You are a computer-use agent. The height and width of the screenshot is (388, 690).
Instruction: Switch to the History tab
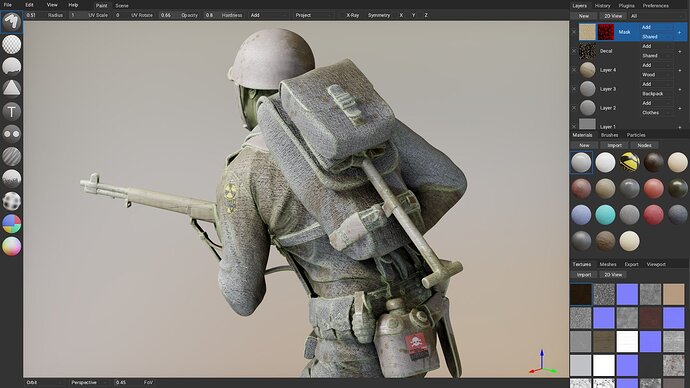pos(602,6)
